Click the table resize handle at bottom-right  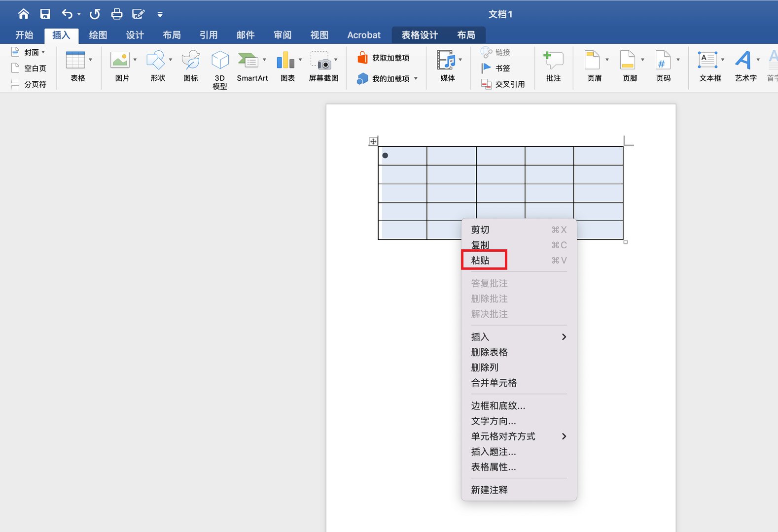626,242
